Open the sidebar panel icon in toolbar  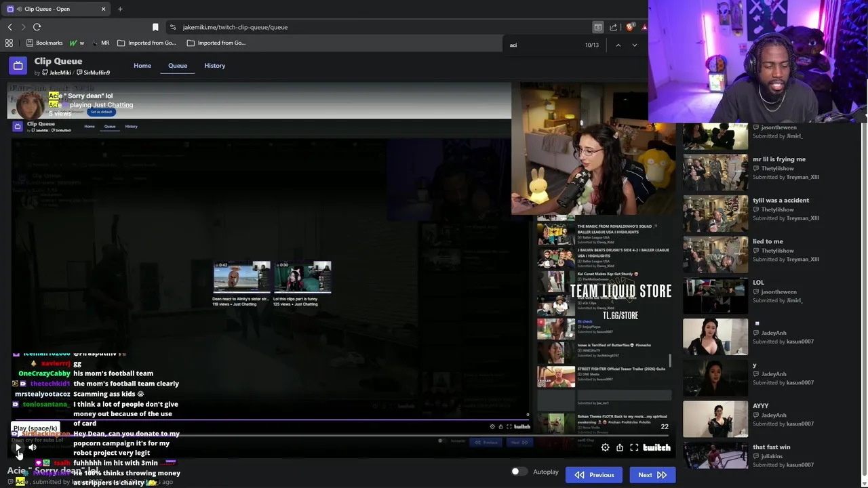point(597,27)
